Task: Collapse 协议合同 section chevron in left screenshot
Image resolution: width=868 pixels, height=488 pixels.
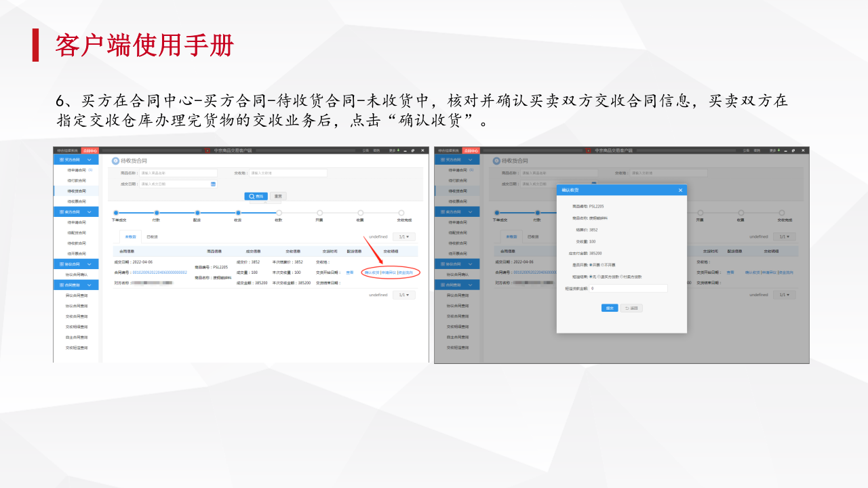Action: (90, 264)
